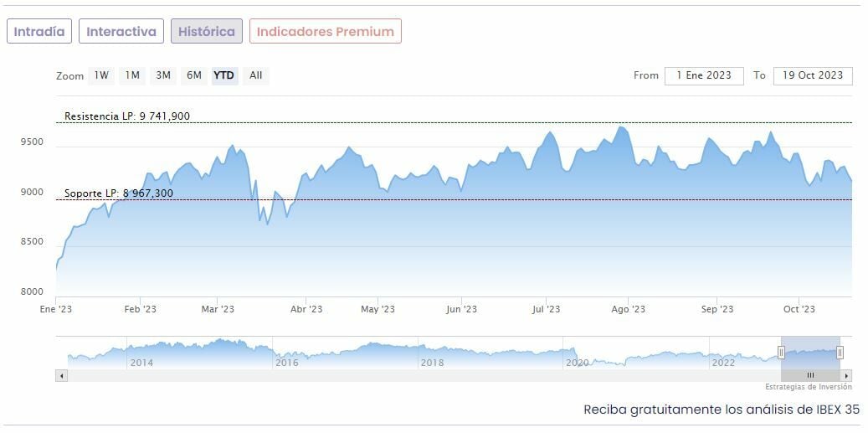Click the Soporte LP line label

(x=119, y=193)
